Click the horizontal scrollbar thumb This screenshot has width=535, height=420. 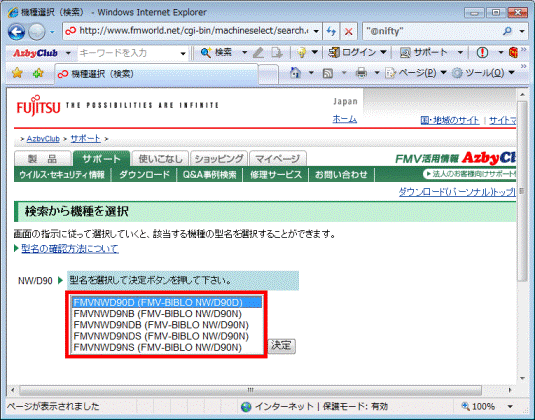click(250, 390)
